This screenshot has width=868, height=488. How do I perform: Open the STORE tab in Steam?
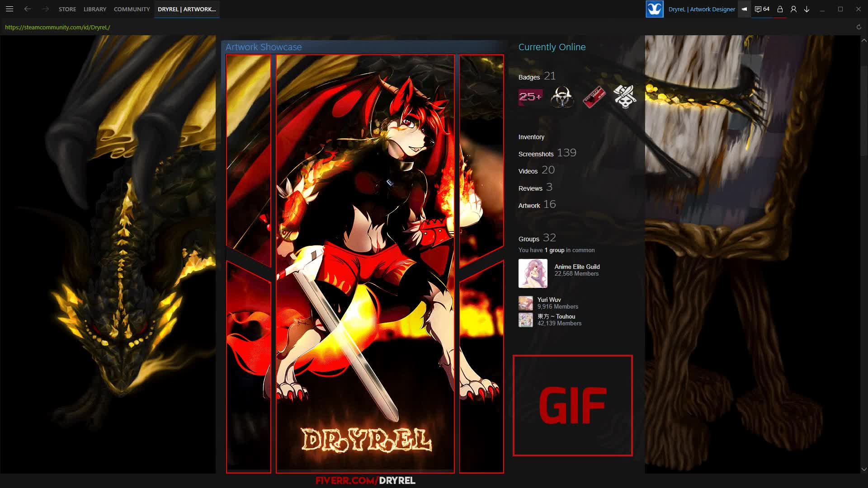point(67,9)
